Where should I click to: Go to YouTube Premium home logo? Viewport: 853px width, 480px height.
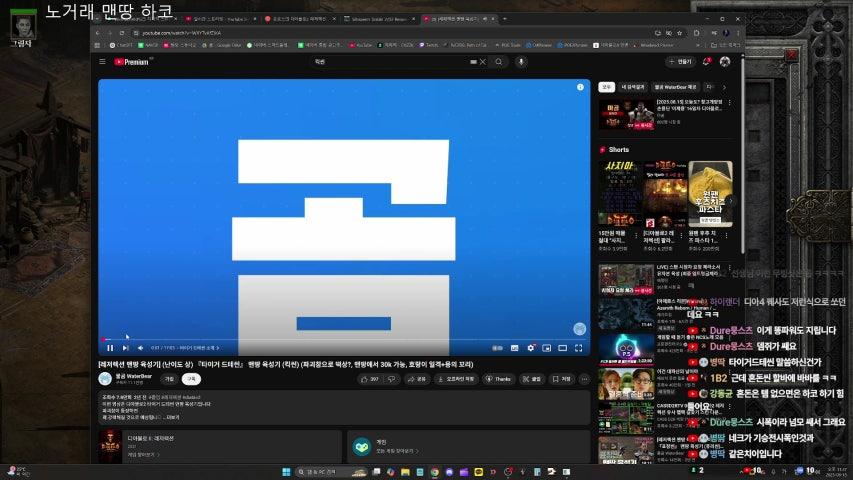(x=132, y=62)
